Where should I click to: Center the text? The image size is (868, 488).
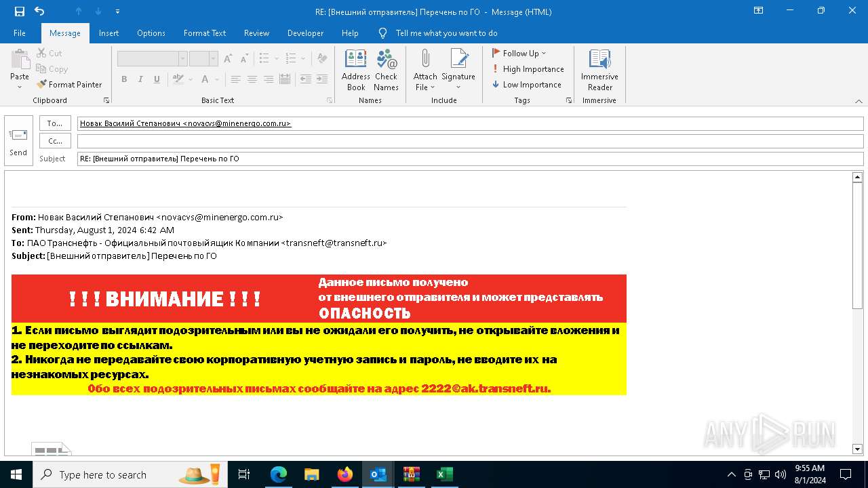tap(252, 79)
